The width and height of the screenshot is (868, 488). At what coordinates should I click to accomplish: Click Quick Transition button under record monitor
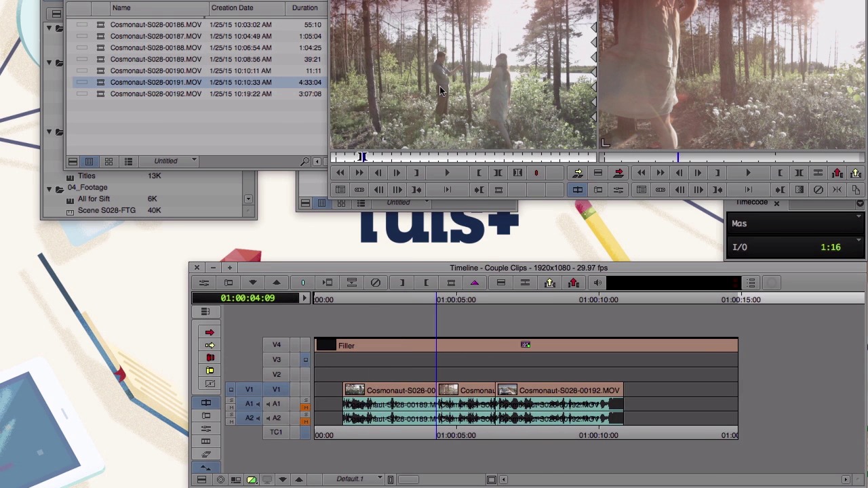pyautogui.click(x=800, y=190)
